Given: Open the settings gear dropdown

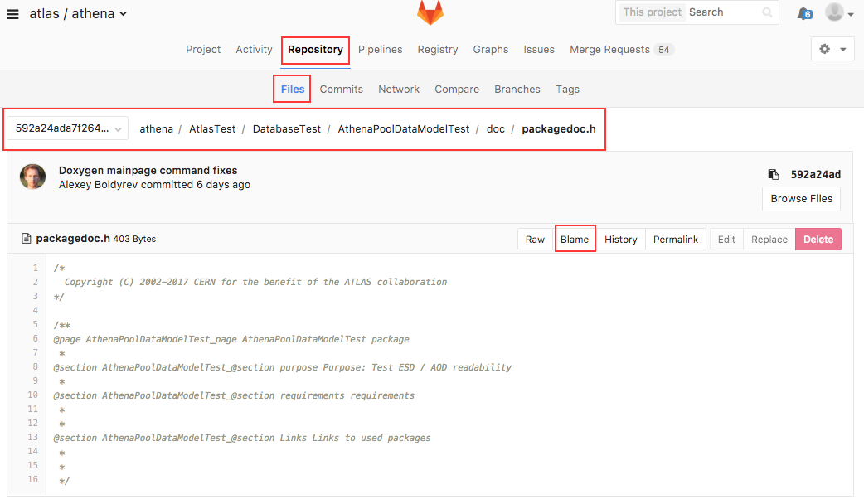Looking at the screenshot, I should (x=832, y=49).
